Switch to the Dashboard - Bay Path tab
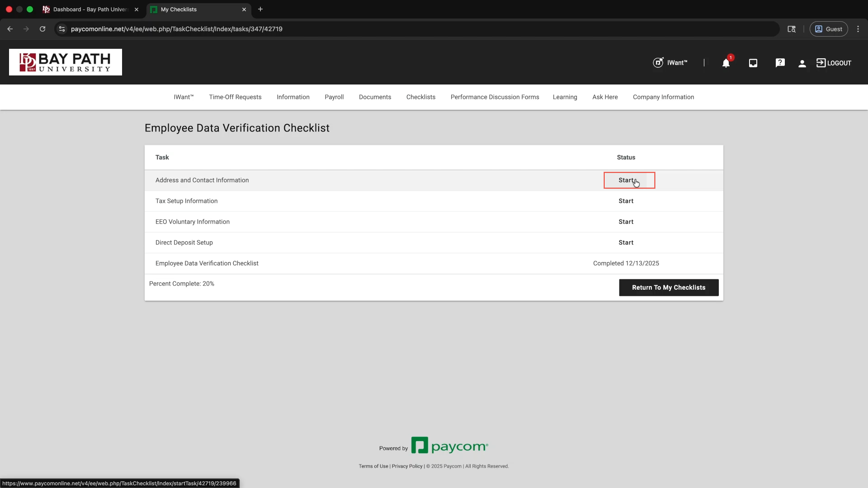 pyautogui.click(x=90, y=9)
